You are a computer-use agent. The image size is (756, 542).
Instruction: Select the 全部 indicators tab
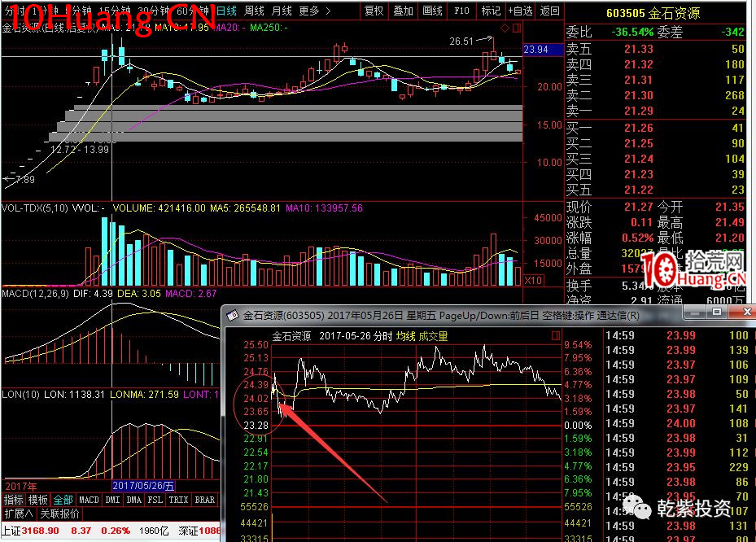coord(63,500)
